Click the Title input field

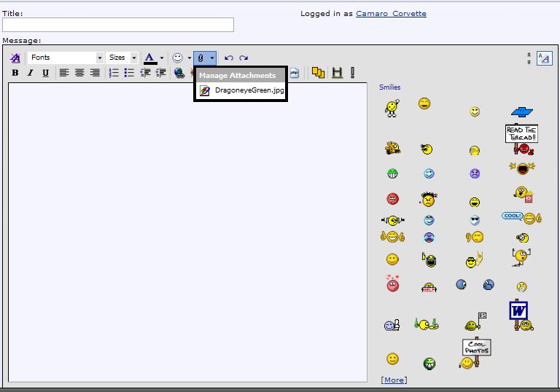pos(118,25)
